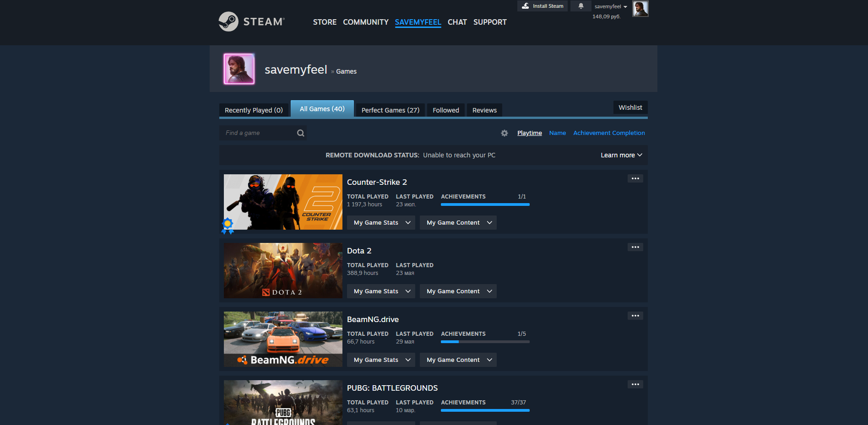Open the COMMUNITY menu
The height and width of the screenshot is (425, 868).
tap(366, 22)
